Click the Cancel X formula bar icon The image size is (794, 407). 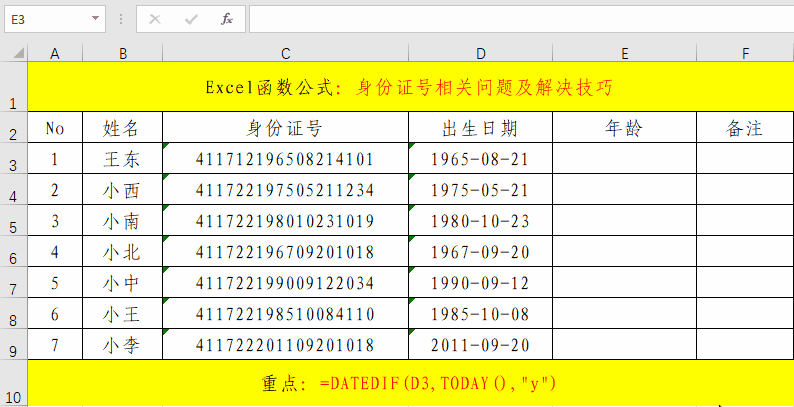tap(155, 20)
